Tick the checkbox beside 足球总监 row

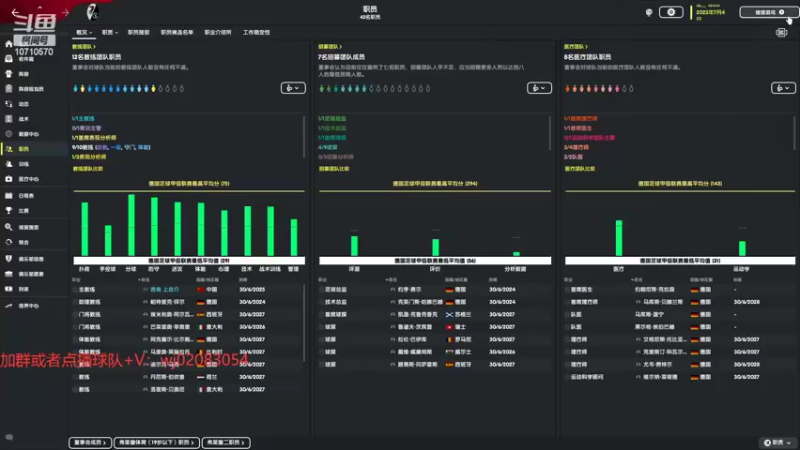(x=321, y=289)
